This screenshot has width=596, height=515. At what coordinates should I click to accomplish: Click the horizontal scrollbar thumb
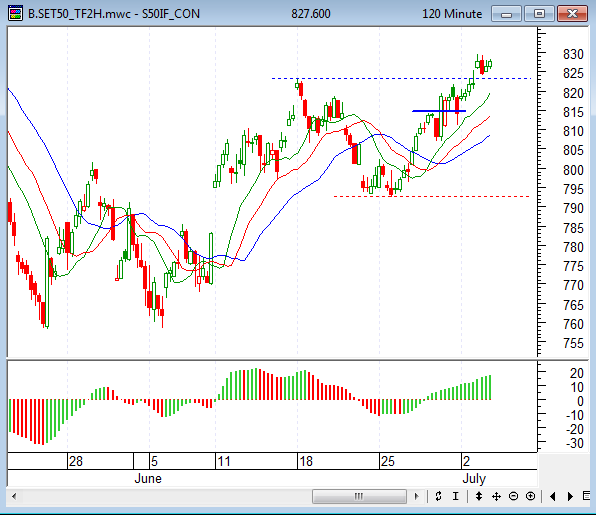[359, 496]
